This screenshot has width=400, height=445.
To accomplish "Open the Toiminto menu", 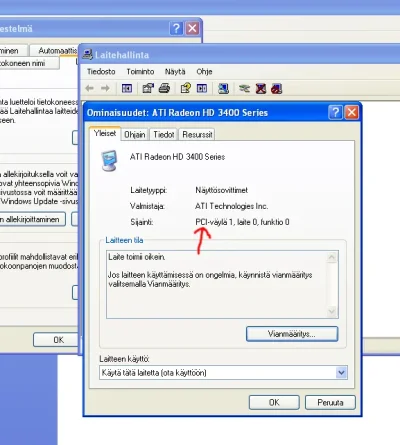I will point(140,72).
